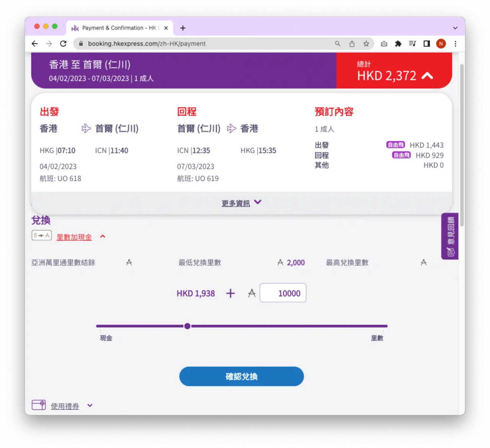
Task: Collapse the HKD 2,372 total chevron
Action: 427,76
